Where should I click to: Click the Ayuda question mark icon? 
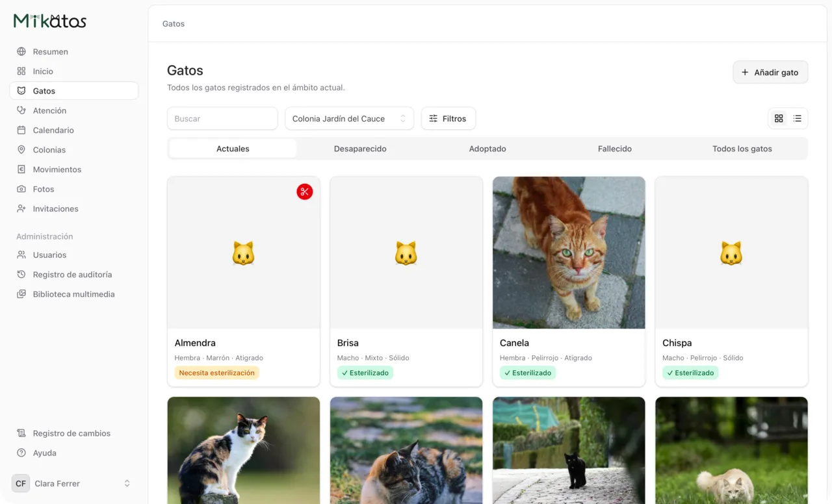(x=21, y=453)
